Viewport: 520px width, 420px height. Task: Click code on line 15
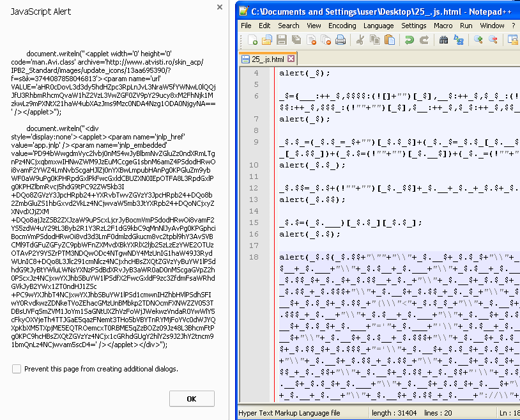(x=351, y=222)
